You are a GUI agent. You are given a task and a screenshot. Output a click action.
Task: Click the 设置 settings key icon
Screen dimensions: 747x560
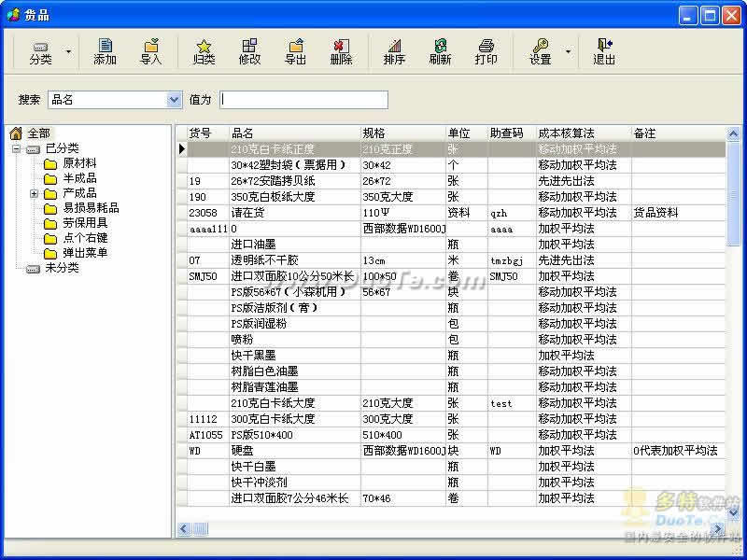(x=541, y=53)
